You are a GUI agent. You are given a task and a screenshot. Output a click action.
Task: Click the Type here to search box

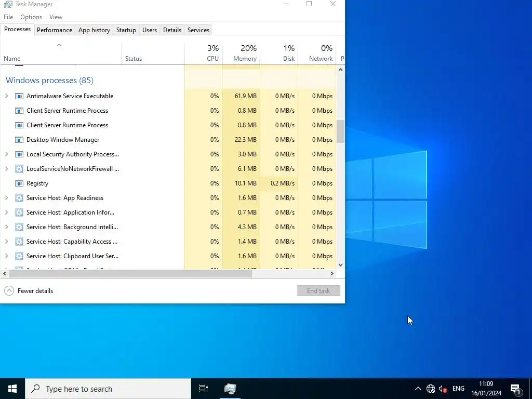108,389
